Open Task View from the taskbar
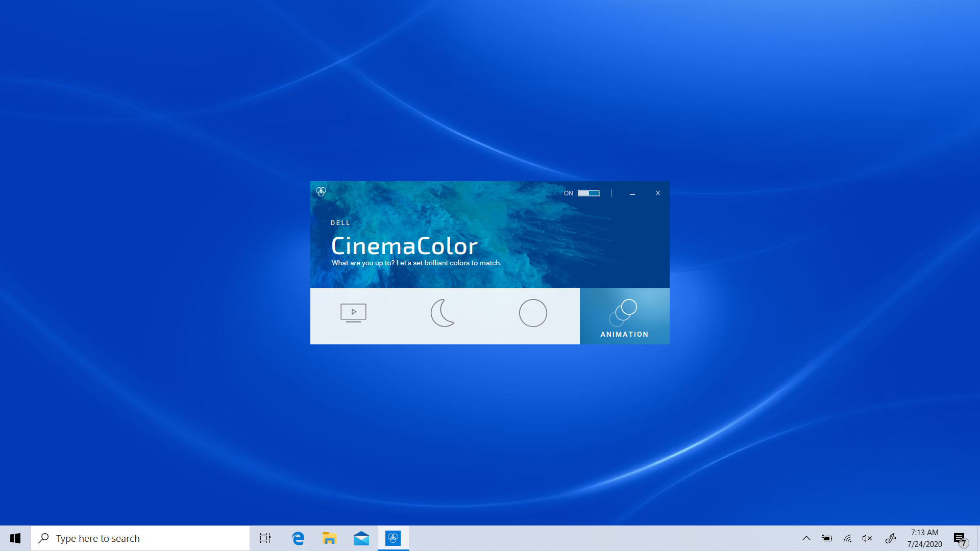980x551 pixels. (265, 538)
